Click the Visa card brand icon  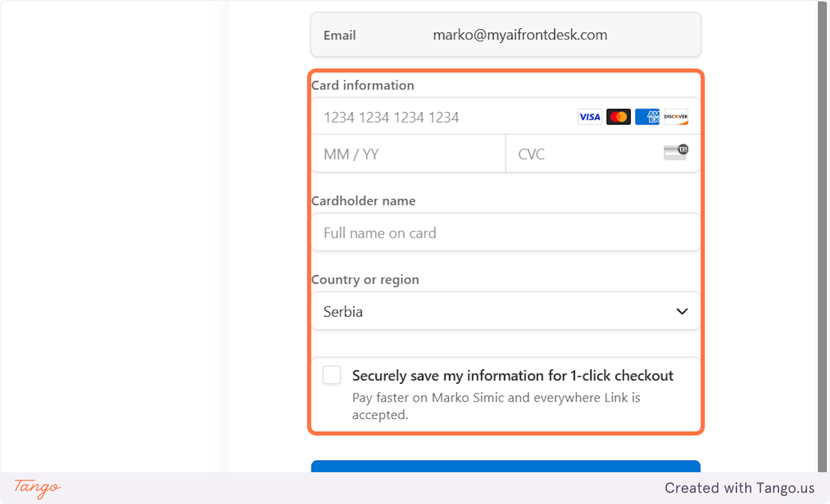coord(589,116)
